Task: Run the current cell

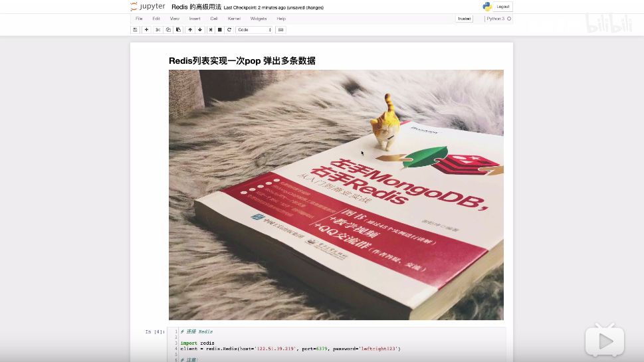Action: [x=211, y=29]
